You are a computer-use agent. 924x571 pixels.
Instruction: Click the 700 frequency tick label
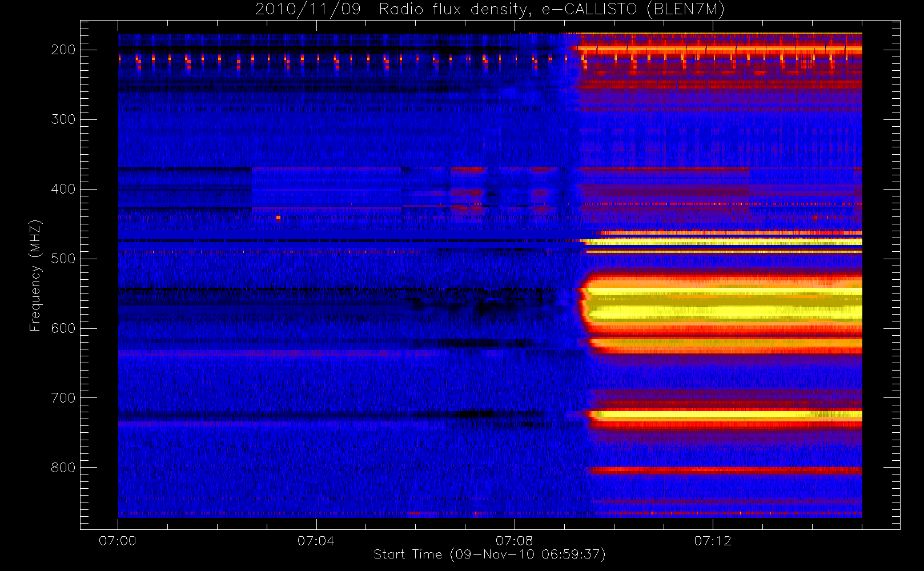coord(63,398)
